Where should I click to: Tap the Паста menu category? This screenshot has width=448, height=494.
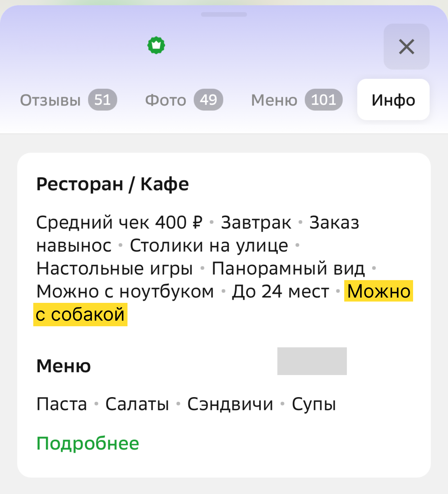click(61, 403)
